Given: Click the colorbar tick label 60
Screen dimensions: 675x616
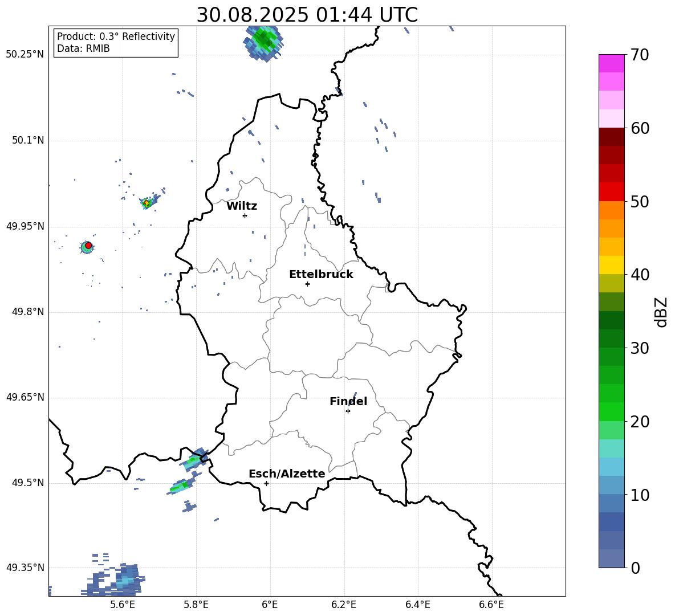Looking at the screenshot, I should (640, 128).
